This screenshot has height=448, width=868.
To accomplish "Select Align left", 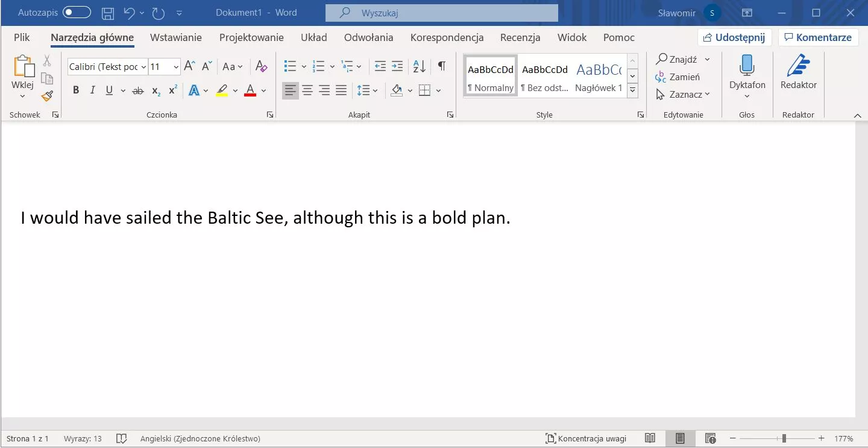I will [x=291, y=90].
